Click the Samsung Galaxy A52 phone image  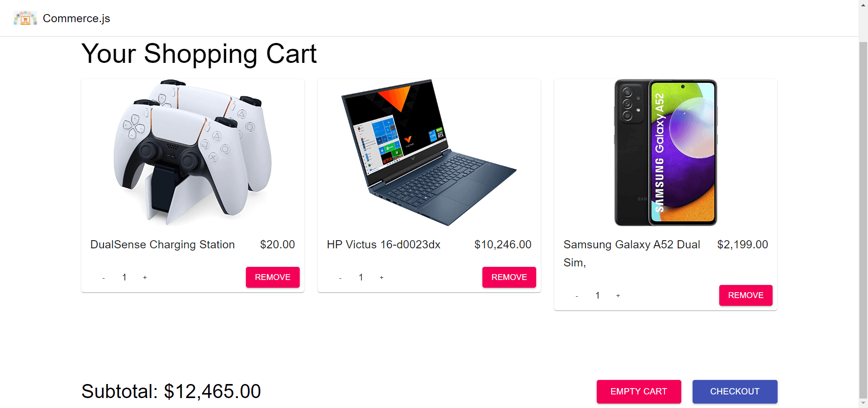click(x=665, y=152)
